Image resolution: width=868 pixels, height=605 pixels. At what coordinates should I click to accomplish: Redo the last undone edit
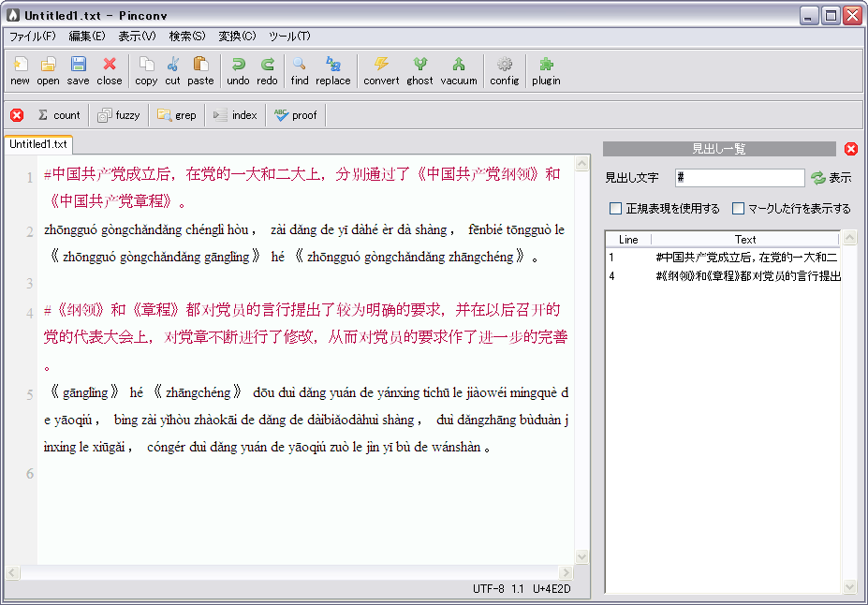tap(268, 71)
